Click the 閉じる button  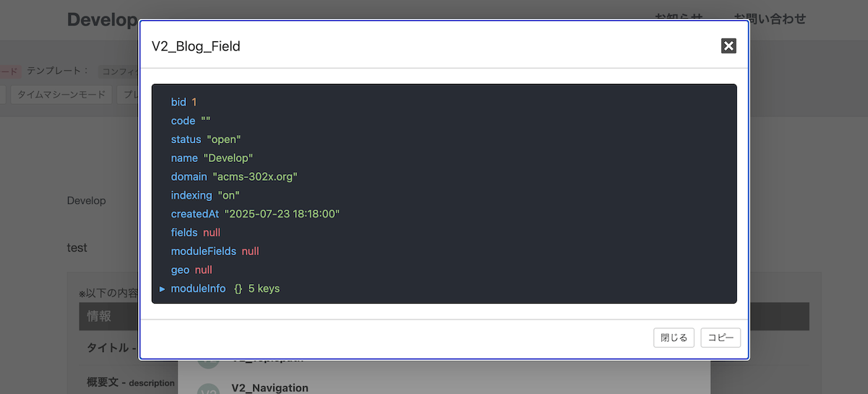[x=674, y=338]
